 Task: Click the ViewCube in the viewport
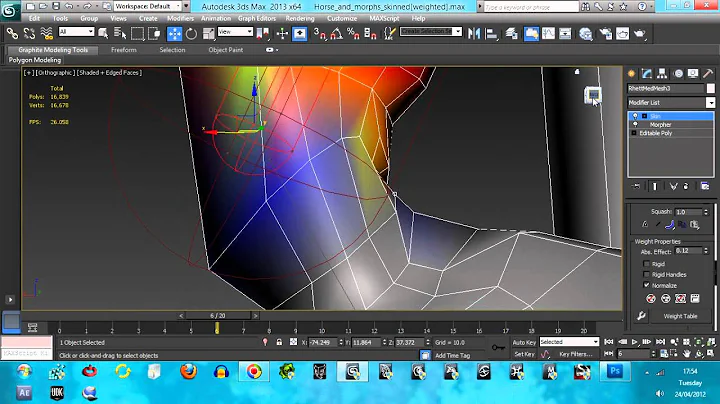point(593,95)
